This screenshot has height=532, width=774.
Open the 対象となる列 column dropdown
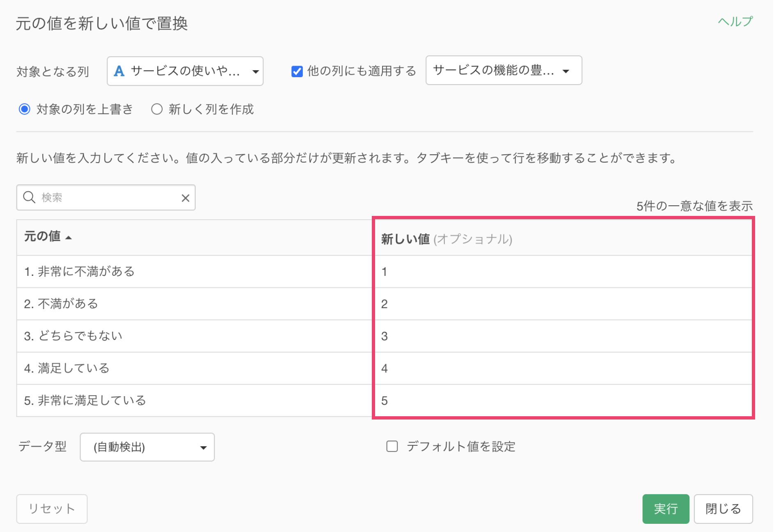coord(185,71)
